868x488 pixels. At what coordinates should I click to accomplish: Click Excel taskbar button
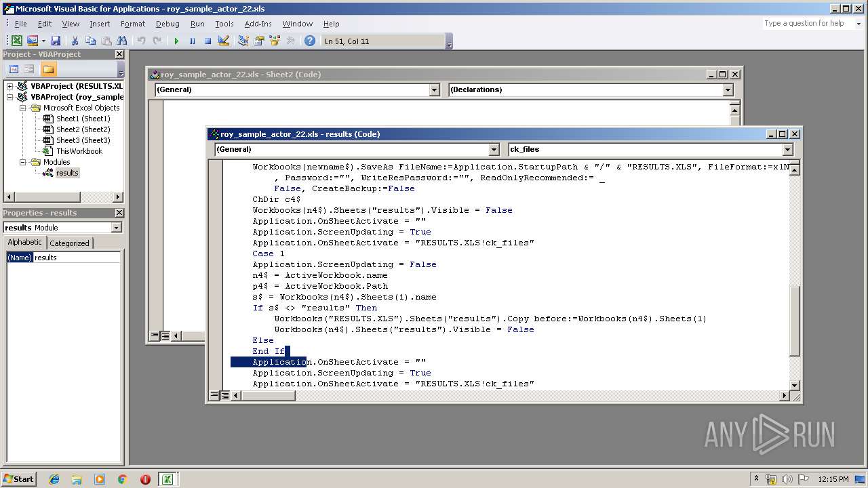(167, 479)
